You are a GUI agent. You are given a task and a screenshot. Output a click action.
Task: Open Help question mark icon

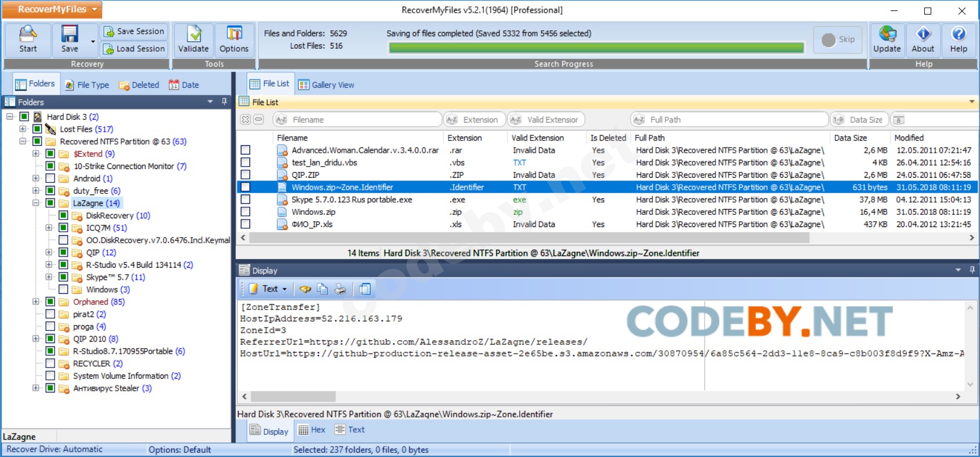[x=959, y=34]
